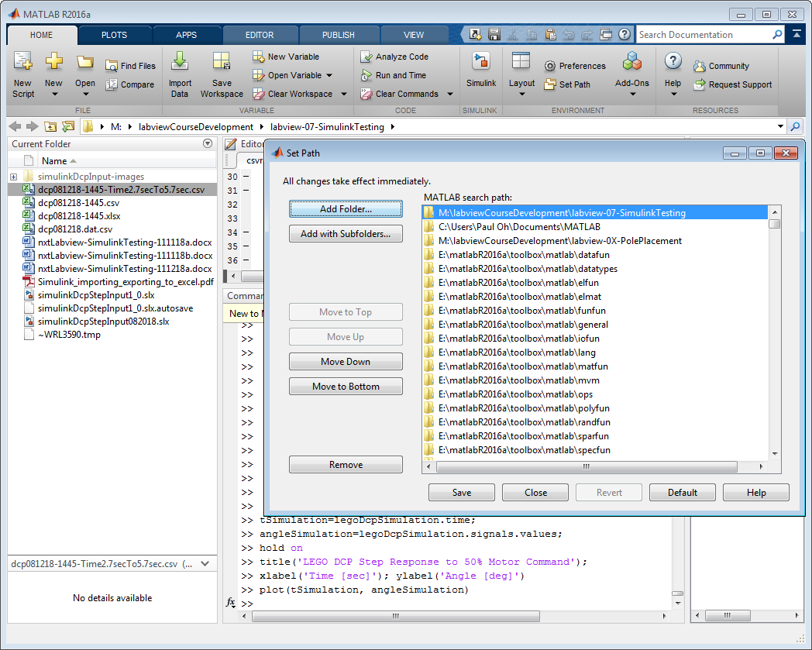Expand Clear Commands dropdown
This screenshot has width=812, height=650.
point(450,95)
